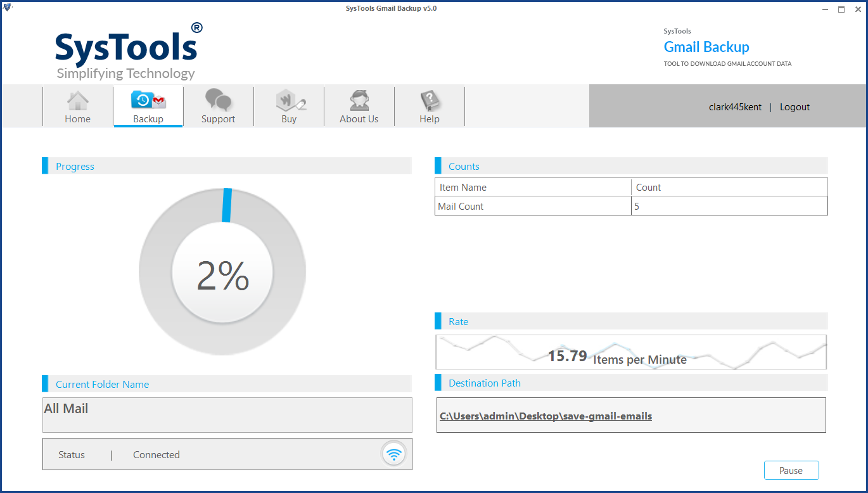This screenshot has height=493, width=868.
Task: Open the About Us tab
Action: (359, 106)
